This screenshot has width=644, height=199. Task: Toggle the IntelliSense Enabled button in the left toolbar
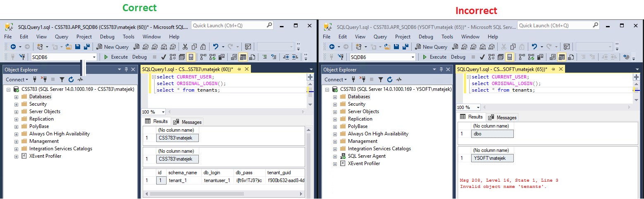point(191,57)
